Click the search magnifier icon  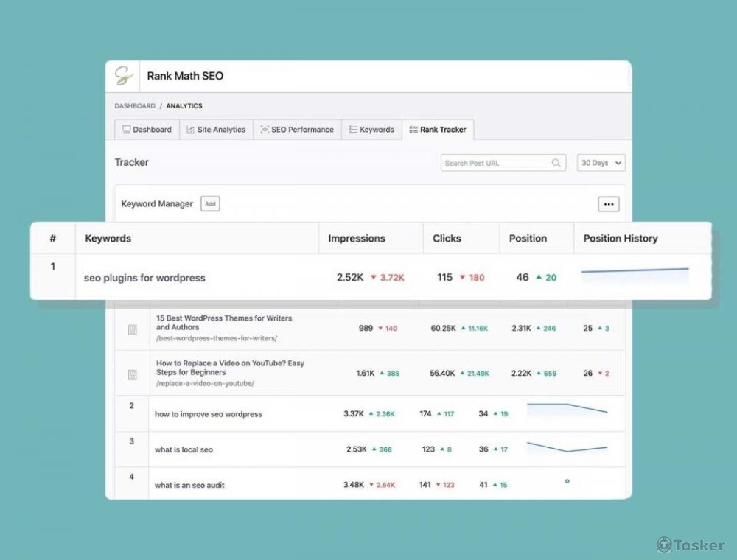pyautogui.click(x=556, y=163)
